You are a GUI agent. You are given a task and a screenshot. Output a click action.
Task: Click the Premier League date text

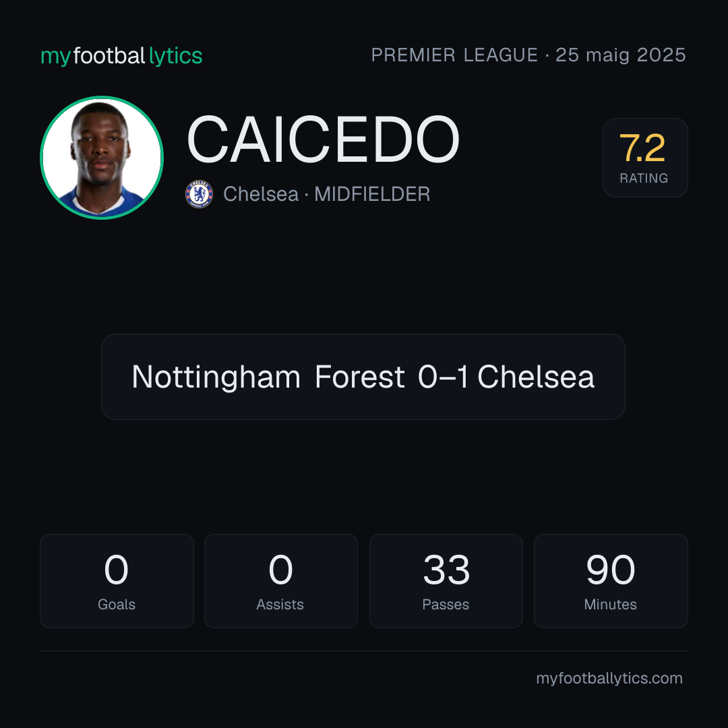[x=528, y=55]
